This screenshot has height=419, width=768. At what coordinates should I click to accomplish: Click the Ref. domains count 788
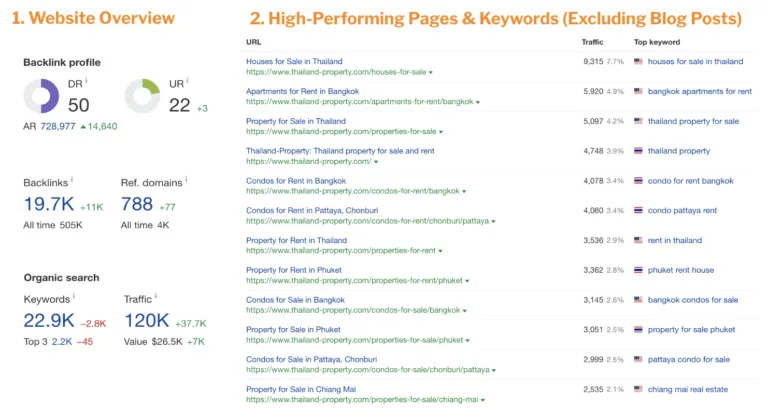137,204
